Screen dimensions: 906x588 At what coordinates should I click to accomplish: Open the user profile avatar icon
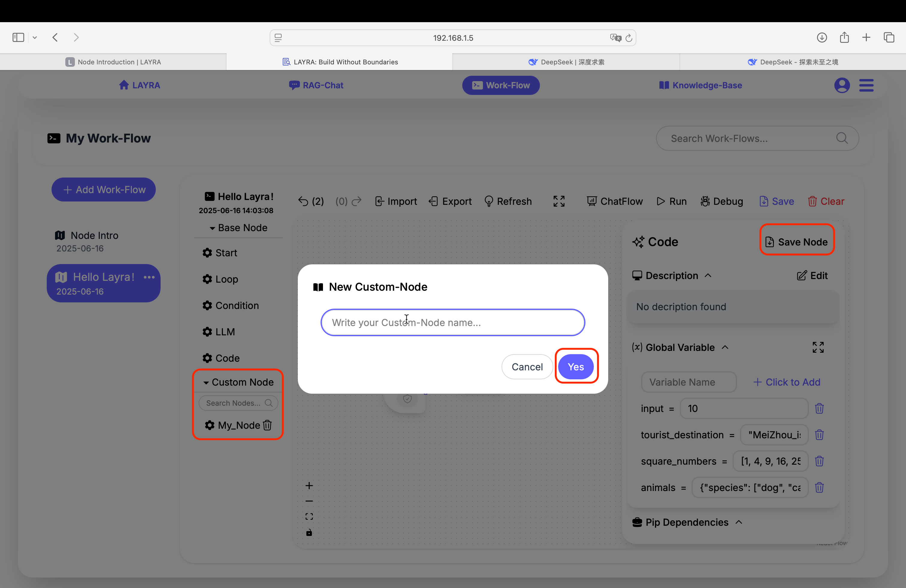tap(842, 85)
